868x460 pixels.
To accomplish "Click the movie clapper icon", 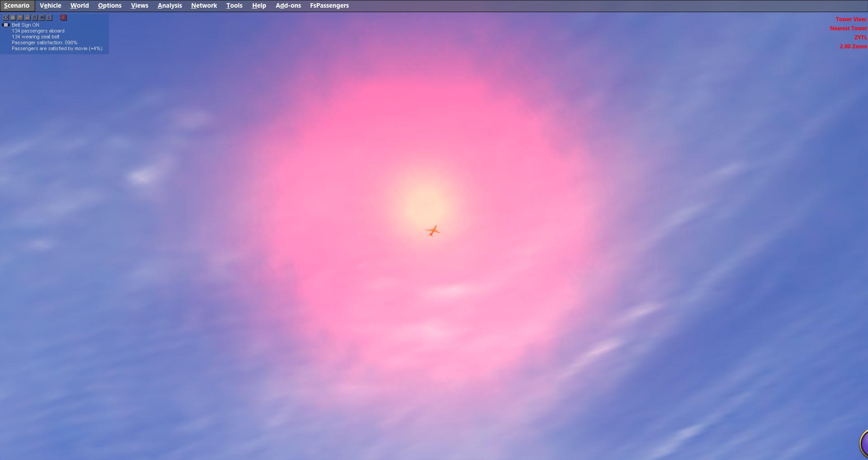I will click(42, 18).
